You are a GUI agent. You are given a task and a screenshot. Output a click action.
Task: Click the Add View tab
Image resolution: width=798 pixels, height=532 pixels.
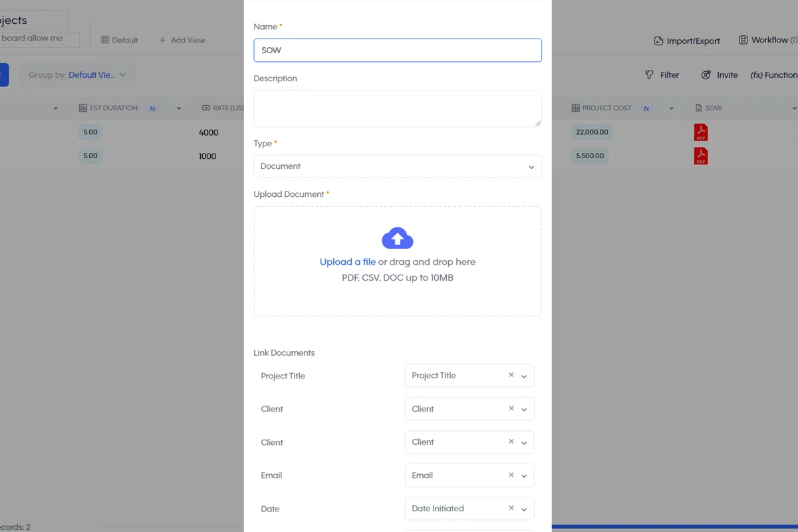coord(182,40)
